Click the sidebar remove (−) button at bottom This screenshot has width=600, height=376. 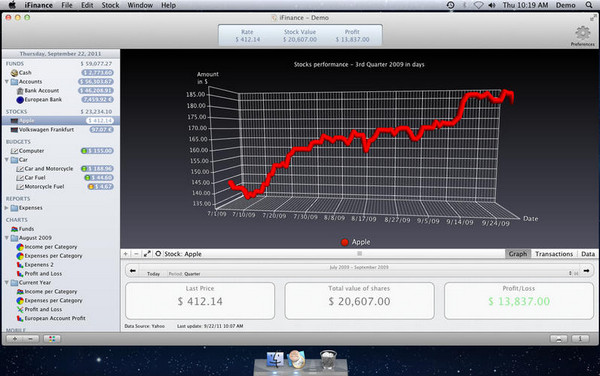31,339
